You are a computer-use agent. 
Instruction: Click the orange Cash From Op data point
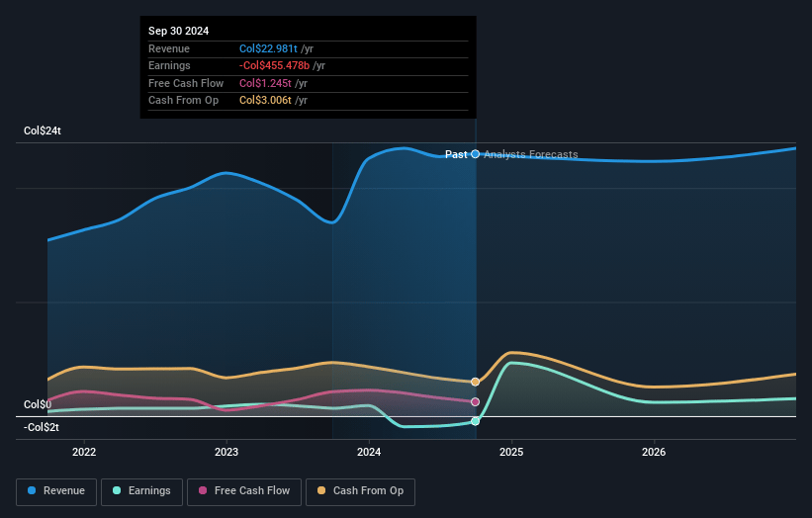click(x=476, y=382)
